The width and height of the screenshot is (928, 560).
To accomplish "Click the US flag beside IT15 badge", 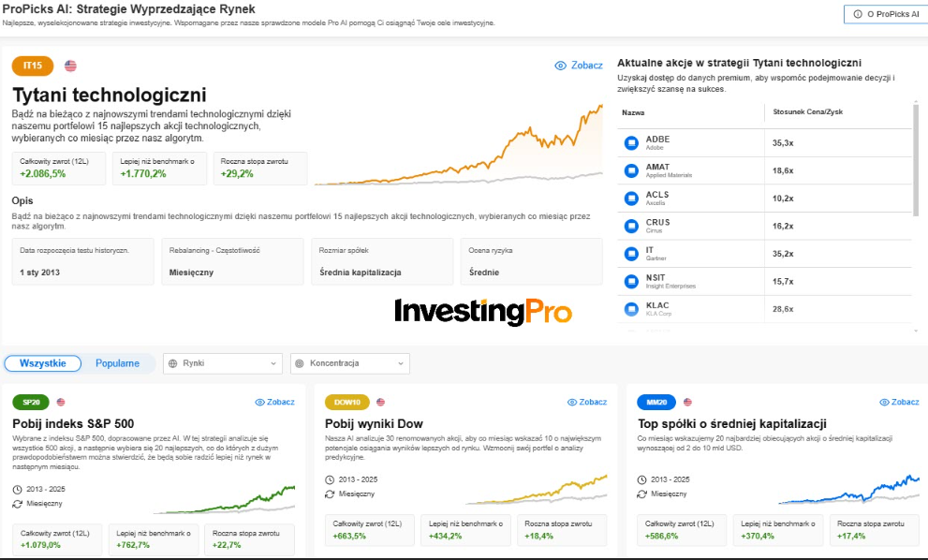I will pos(70,66).
